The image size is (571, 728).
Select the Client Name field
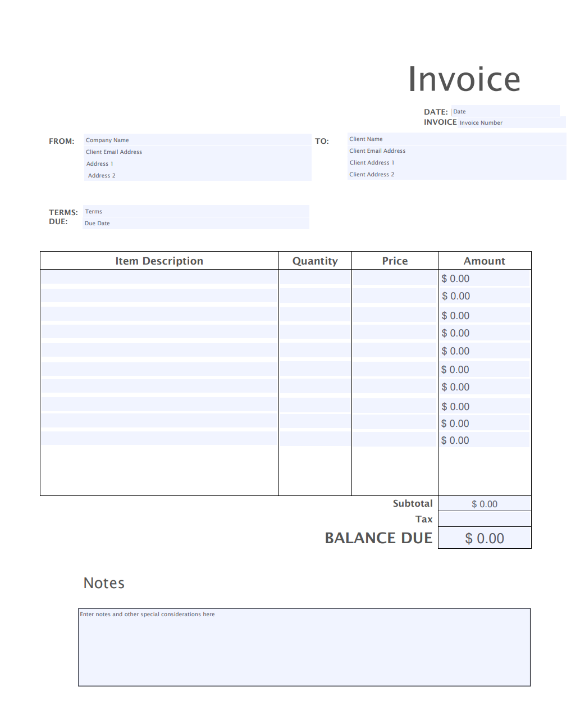point(456,139)
